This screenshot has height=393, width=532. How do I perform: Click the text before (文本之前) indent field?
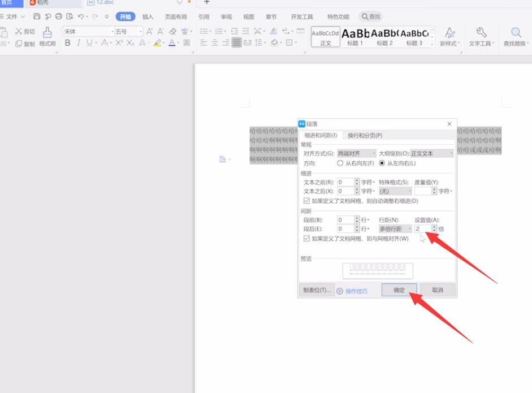point(345,182)
